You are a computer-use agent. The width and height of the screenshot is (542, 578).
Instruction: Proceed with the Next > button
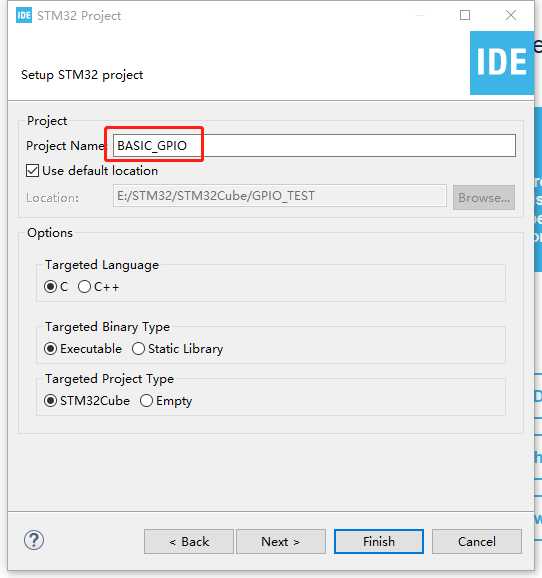(x=281, y=542)
